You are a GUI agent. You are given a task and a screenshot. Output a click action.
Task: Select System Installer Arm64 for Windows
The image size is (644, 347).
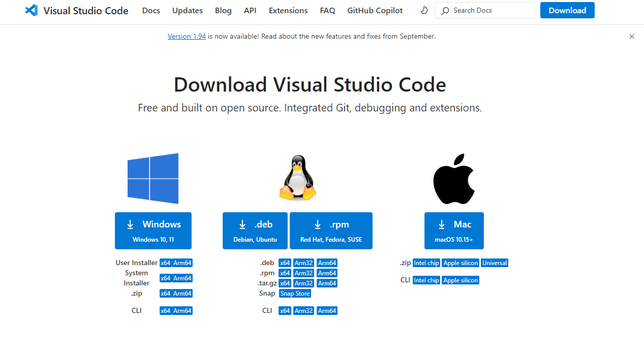pos(182,278)
